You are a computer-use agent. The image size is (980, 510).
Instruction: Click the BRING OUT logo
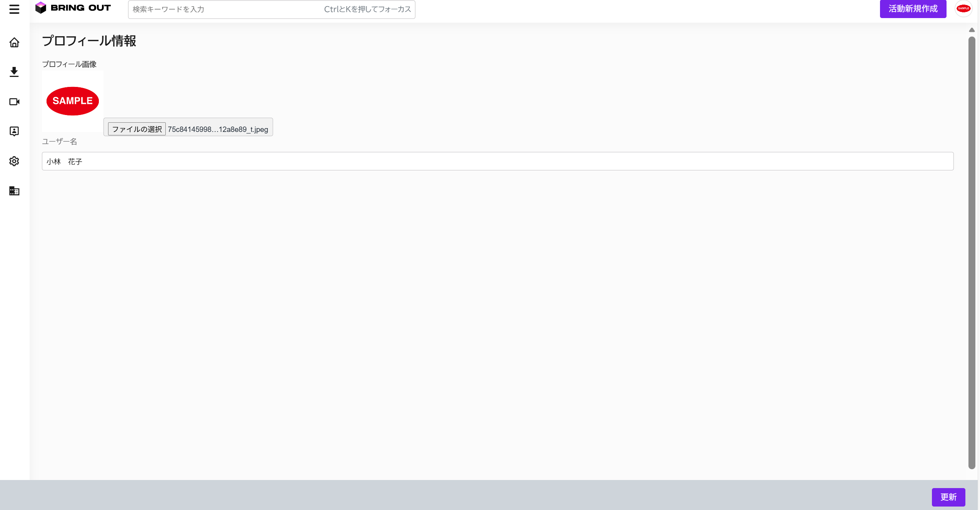(x=73, y=8)
